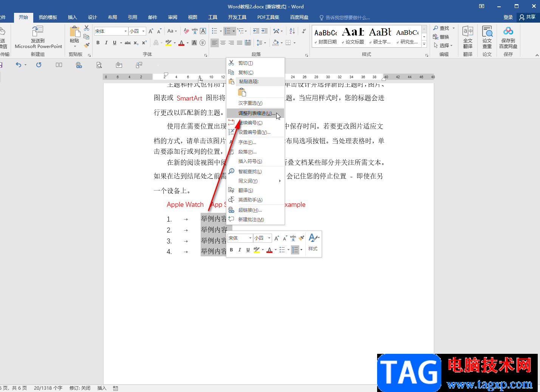
Task: Toggle center alignment in paragraph group
Action: coord(223,43)
